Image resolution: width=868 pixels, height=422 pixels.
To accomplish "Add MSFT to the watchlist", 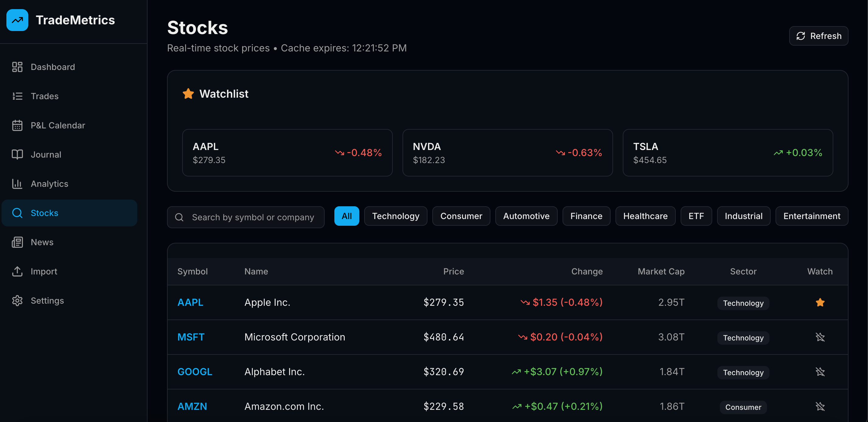I will (x=820, y=337).
